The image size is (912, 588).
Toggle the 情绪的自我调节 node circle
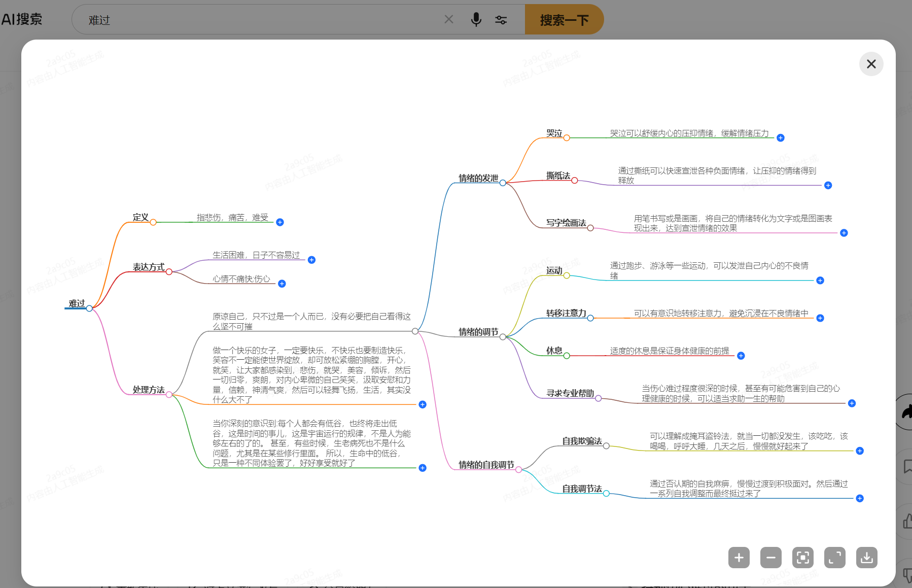click(x=518, y=470)
